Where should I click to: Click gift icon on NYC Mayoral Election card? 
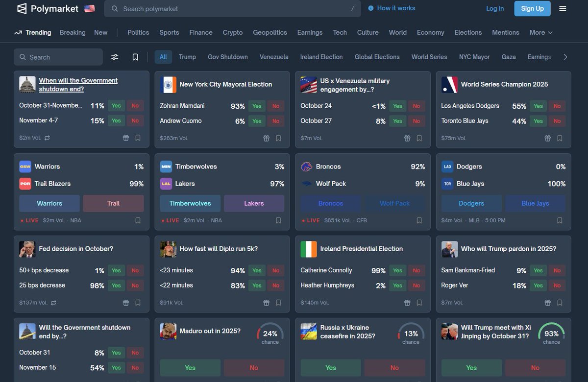[x=267, y=138]
